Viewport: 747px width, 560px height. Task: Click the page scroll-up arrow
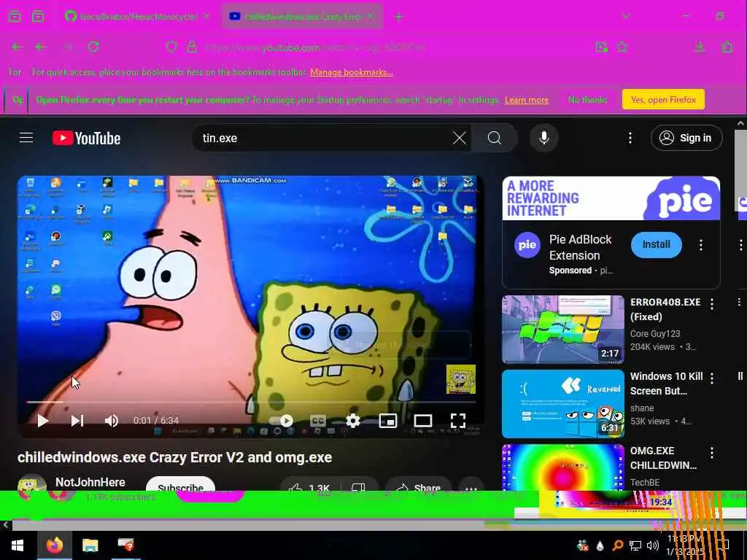tap(741, 123)
